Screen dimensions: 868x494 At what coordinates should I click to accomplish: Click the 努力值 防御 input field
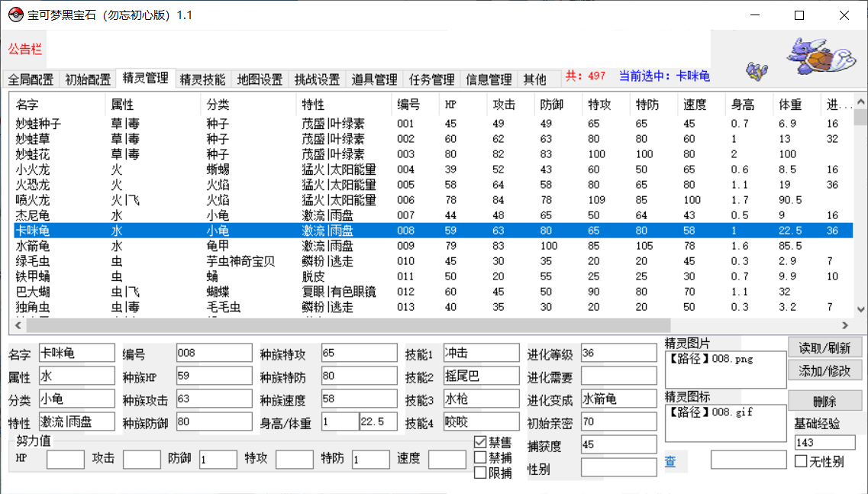pyautogui.click(x=218, y=460)
